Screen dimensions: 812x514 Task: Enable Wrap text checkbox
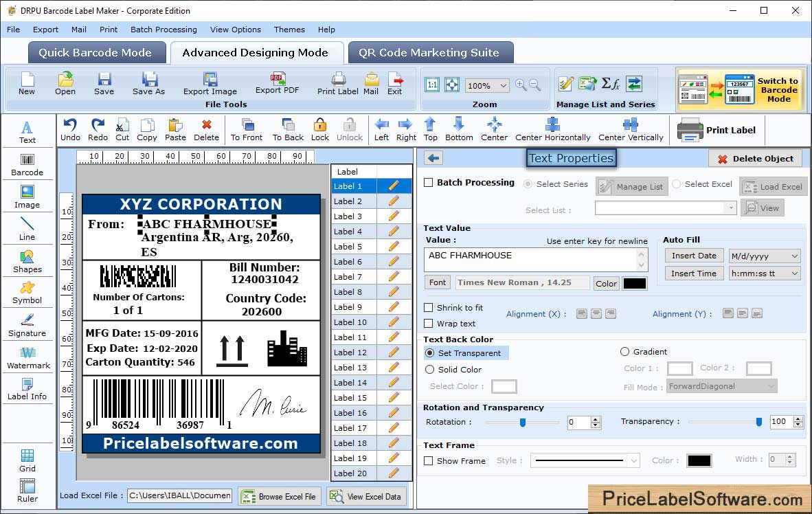429,324
